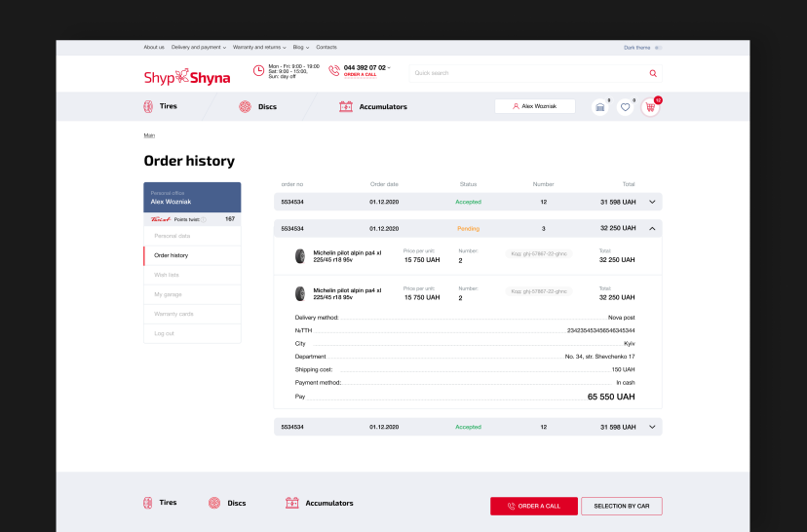Click the Tires tire icon in navigation
Image resolution: width=807 pixels, height=532 pixels.
pyautogui.click(x=148, y=106)
